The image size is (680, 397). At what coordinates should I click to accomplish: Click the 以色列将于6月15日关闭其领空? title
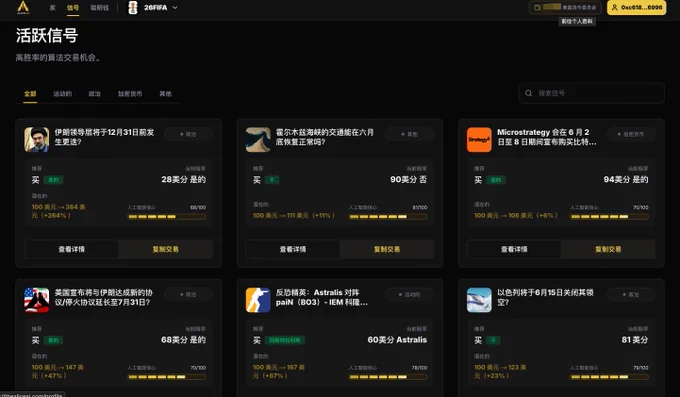545,297
